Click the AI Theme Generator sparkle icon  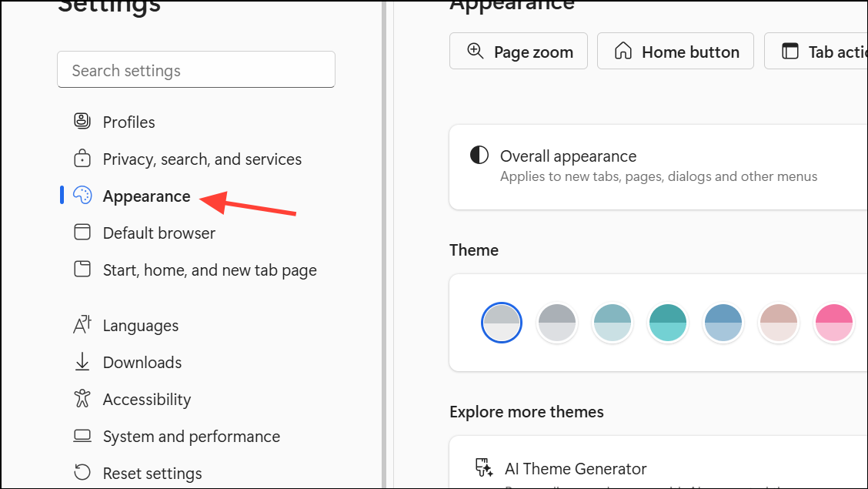coord(483,467)
